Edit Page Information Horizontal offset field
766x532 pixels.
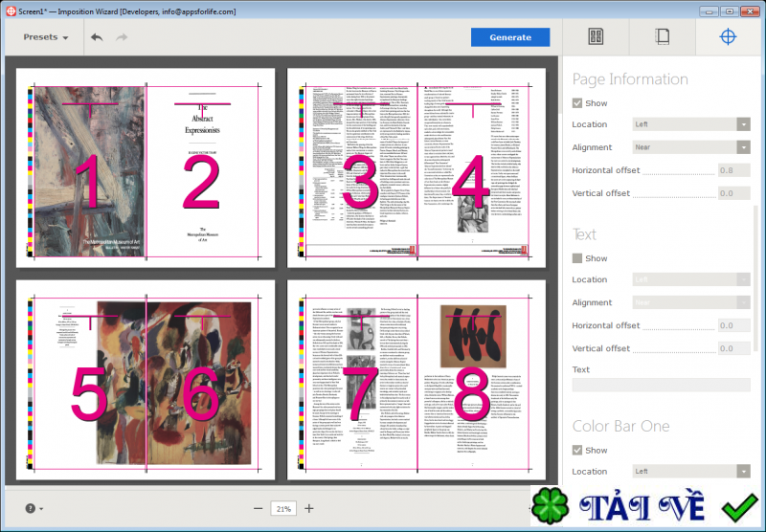coord(733,170)
